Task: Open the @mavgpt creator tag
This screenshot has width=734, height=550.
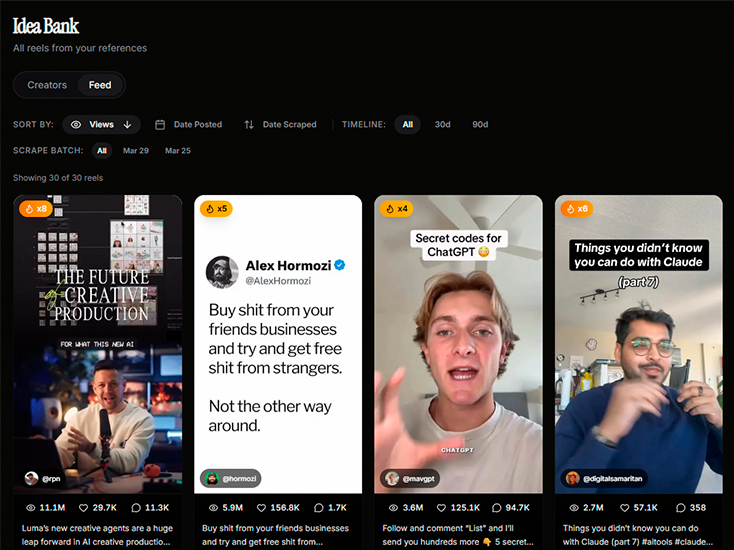Action: click(410, 478)
